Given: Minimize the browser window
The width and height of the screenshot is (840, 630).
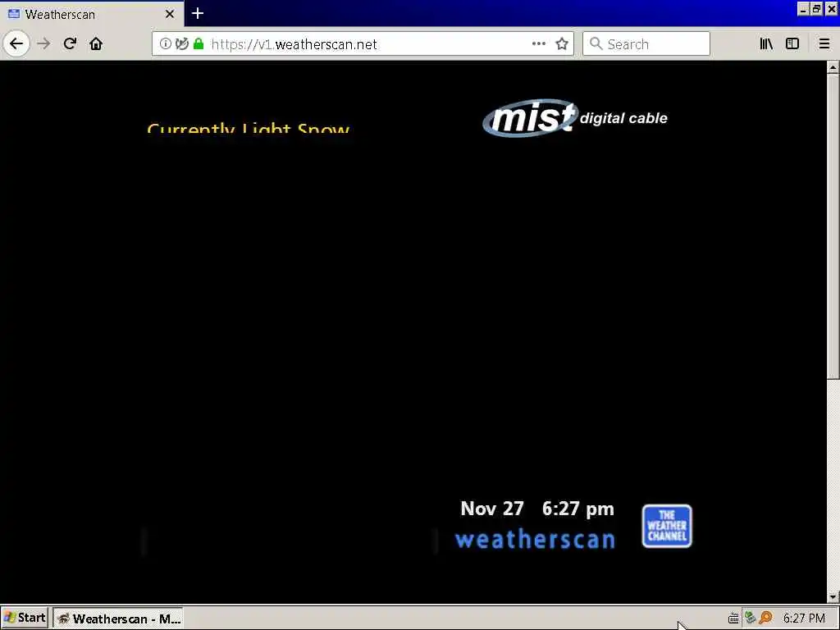Looking at the screenshot, I should point(803,9).
